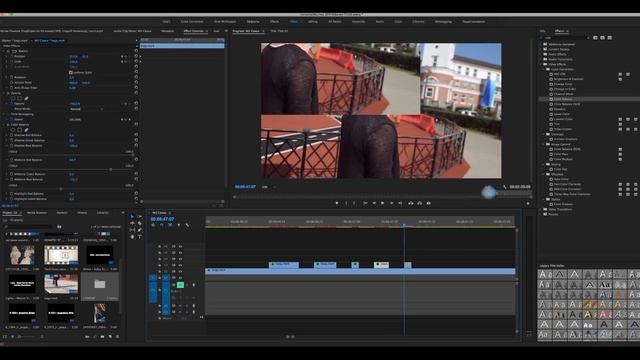Add marker in Program monitor transport
The height and width of the screenshot is (360, 640).
[x=337, y=203]
